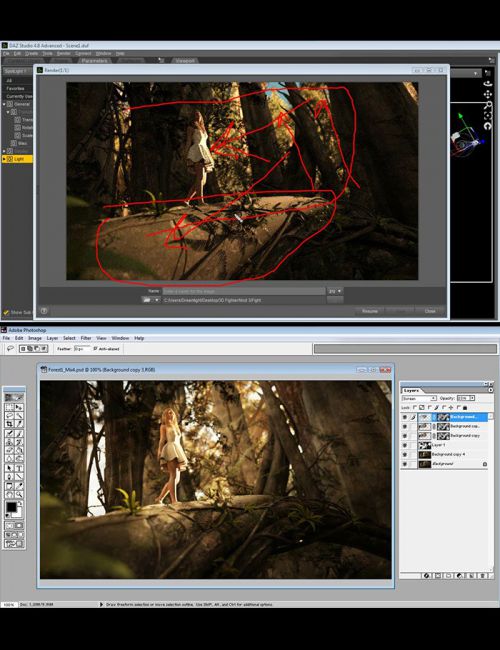The width and height of the screenshot is (500, 650).
Task: Open the Screen blend mode dropdown
Action: [419, 398]
